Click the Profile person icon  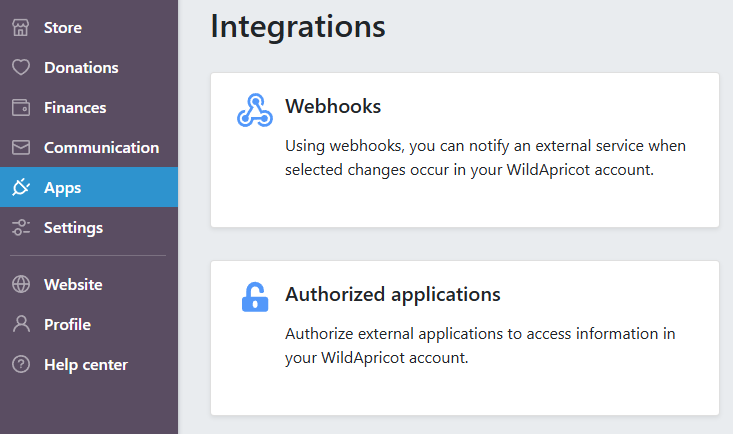pos(21,325)
